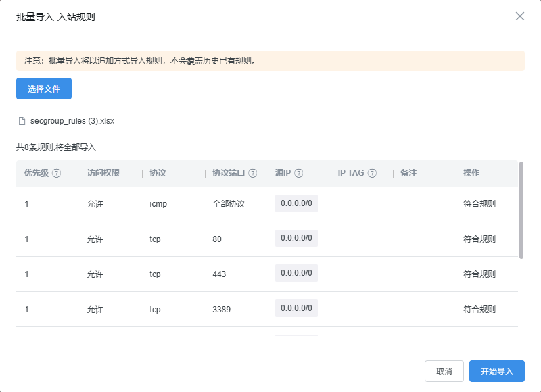Close the 批量导入 dialog with X icon
Screen dimensions: 541x392
point(519,16)
